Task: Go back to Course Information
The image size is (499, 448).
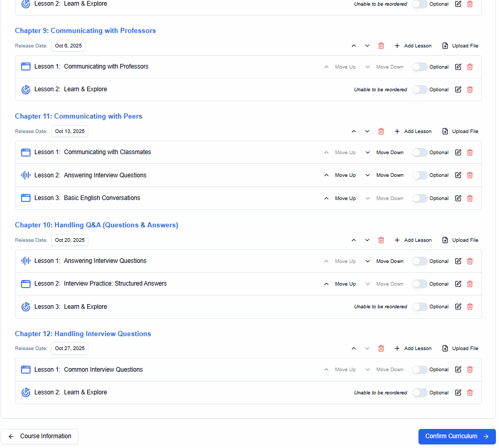Action: click(39, 436)
